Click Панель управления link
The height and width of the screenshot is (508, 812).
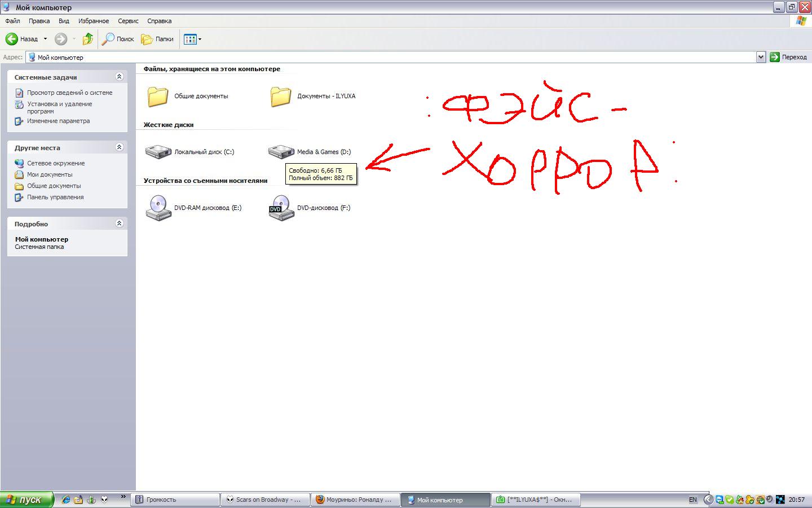pos(55,197)
